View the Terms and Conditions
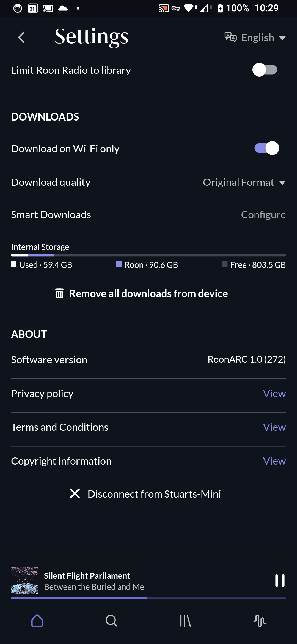This screenshot has height=644, width=297. tap(274, 427)
